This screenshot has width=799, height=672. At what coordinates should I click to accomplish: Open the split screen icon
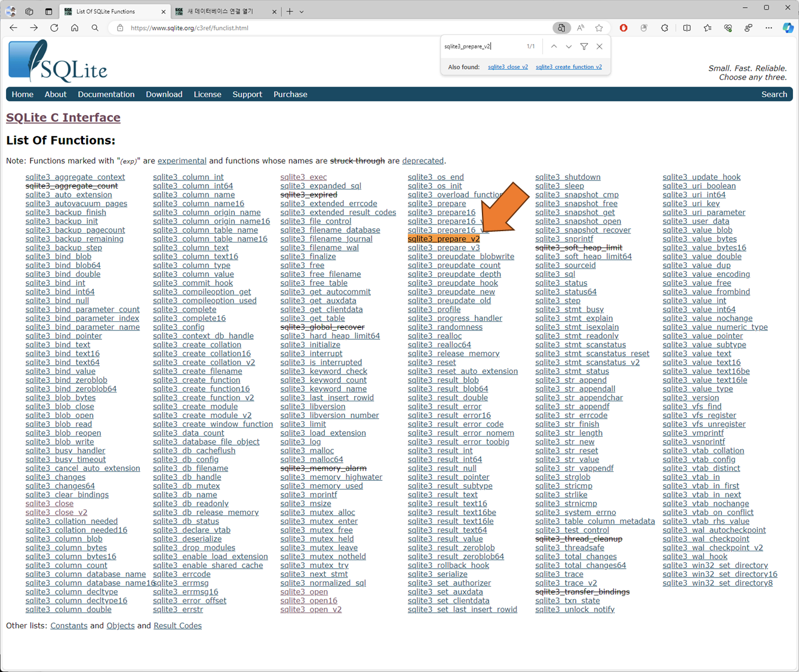[x=687, y=28]
